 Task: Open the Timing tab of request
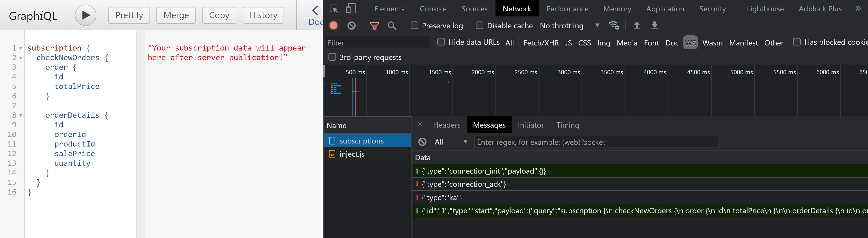coord(567,125)
